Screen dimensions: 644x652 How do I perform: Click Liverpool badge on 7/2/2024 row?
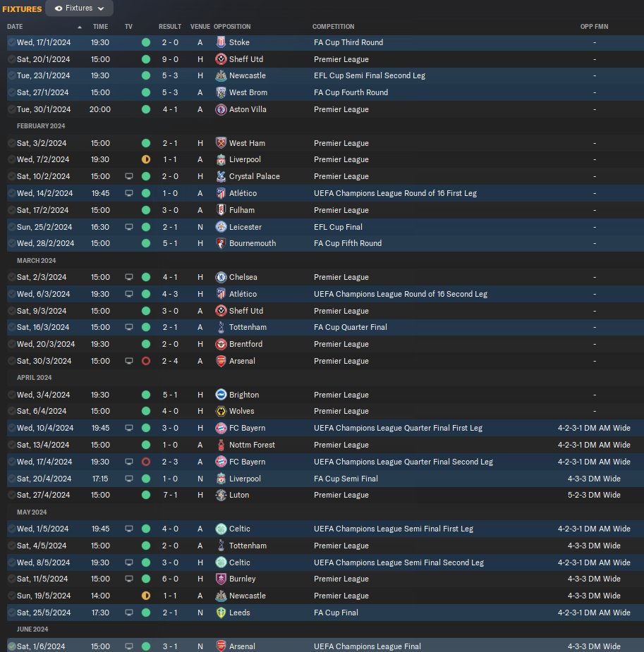[x=221, y=160]
